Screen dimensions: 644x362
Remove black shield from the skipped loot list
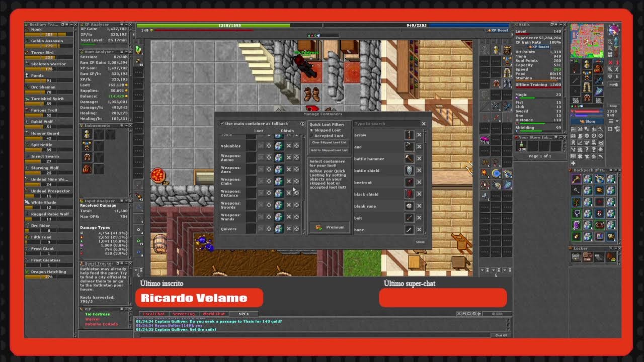(x=419, y=194)
